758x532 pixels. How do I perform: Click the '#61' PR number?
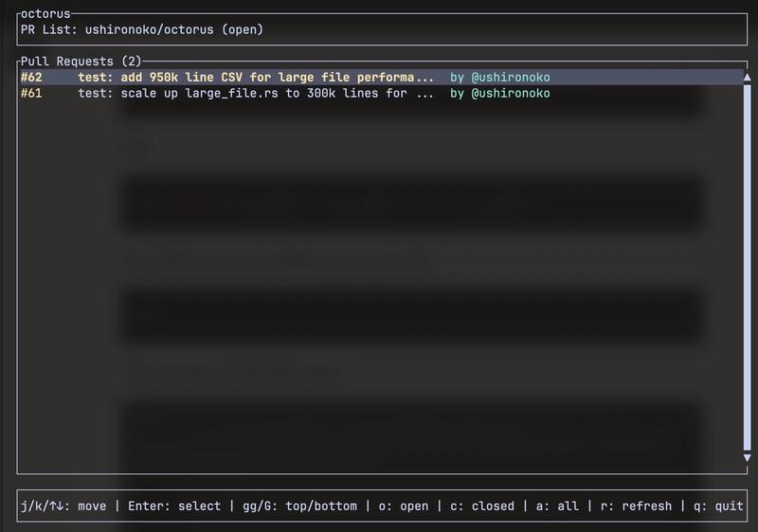click(x=31, y=93)
